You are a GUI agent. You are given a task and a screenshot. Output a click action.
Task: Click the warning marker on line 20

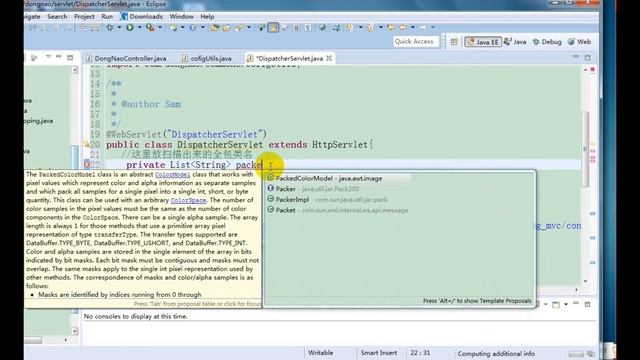(x=86, y=144)
